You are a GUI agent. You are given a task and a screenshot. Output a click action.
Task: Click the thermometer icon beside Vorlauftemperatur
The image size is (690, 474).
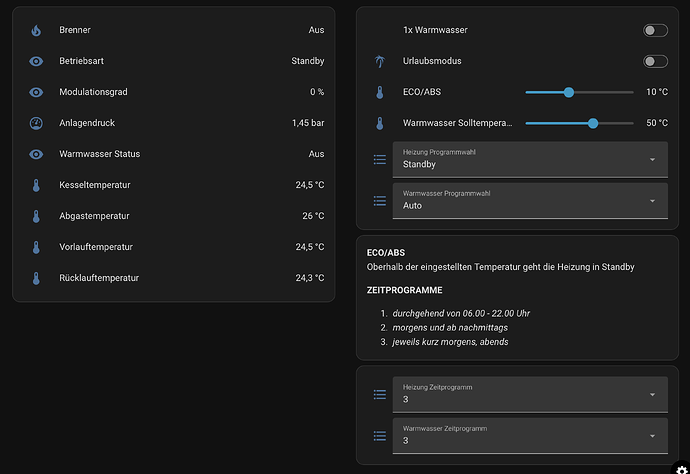tap(36, 247)
